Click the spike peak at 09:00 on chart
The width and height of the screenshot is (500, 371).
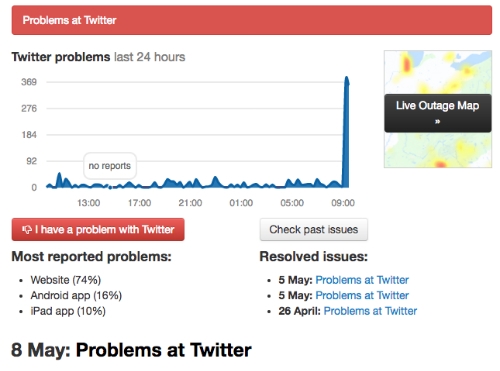pyautogui.click(x=347, y=79)
